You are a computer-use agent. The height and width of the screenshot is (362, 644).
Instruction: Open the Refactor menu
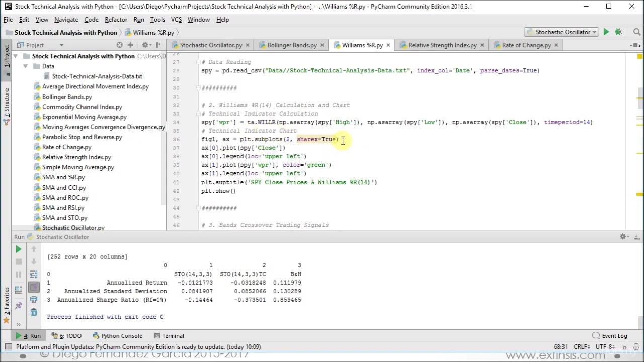pyautogui.click(x=116, y=19)
